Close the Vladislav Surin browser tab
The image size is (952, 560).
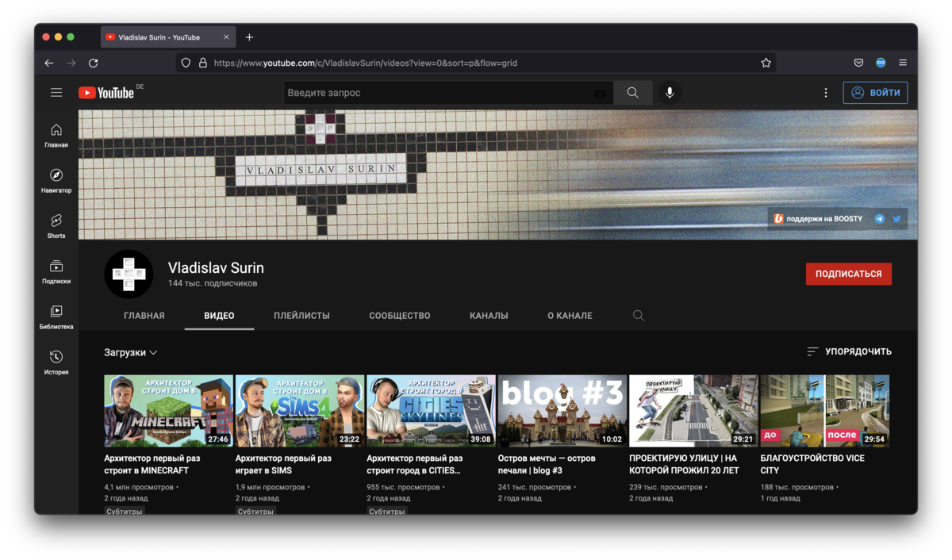coord(226,37)
